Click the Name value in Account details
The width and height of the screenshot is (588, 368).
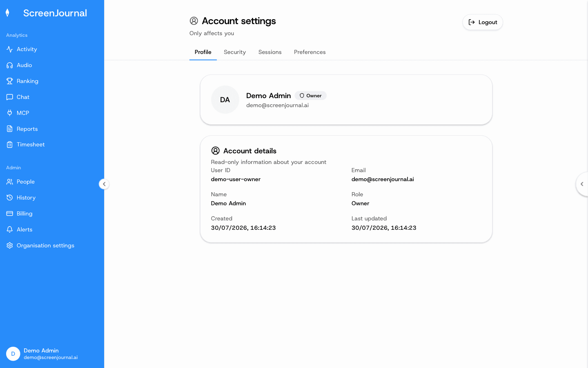pyautogui.click(x=228, y=203)
